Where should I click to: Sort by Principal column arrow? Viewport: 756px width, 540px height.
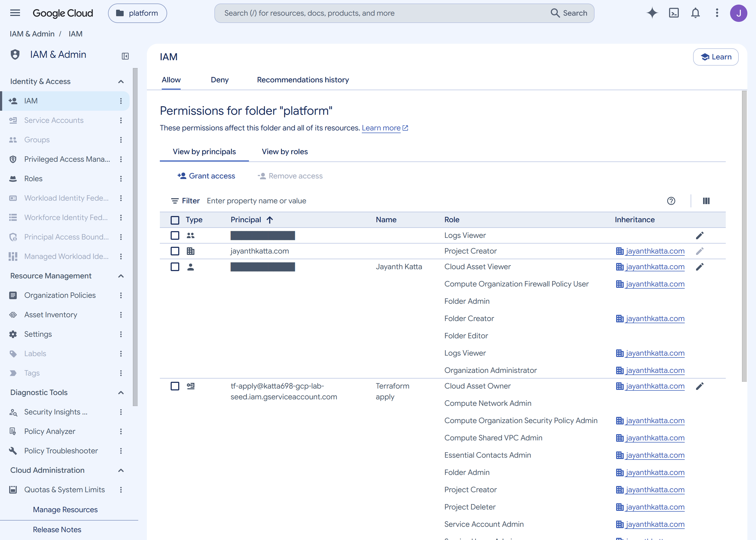(x=270, y=220)
